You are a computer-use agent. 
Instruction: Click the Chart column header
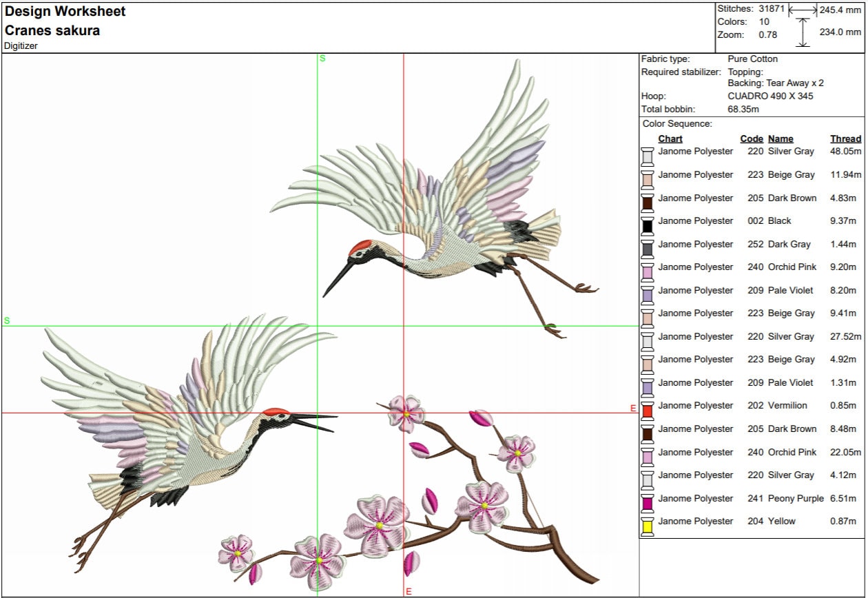(670, 138)
